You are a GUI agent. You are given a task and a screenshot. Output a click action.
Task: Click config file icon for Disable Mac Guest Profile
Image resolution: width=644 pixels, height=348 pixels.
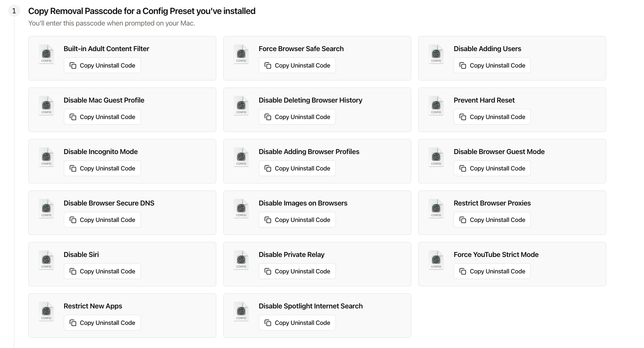[46, 106]
